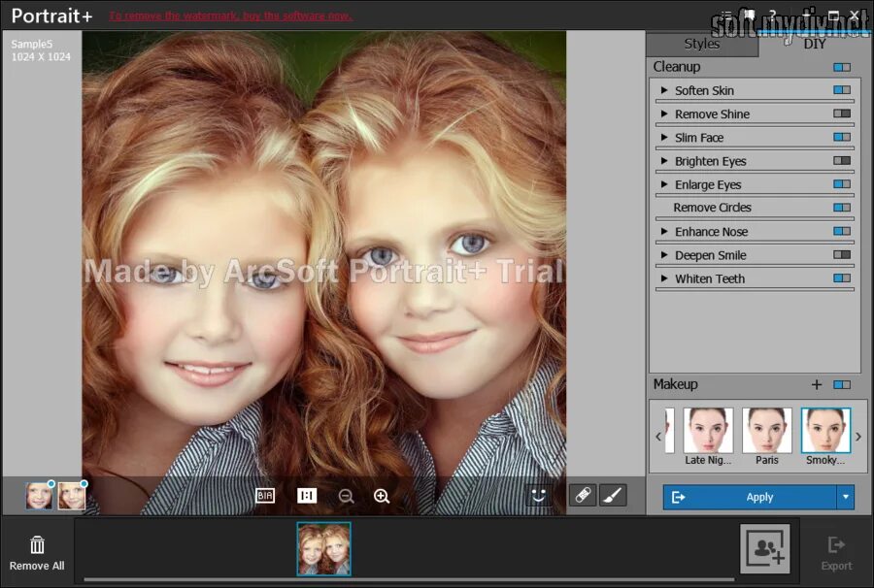Click the blue Apply button
The height and width of the screenshot is (588, 874).
[750, 497]
